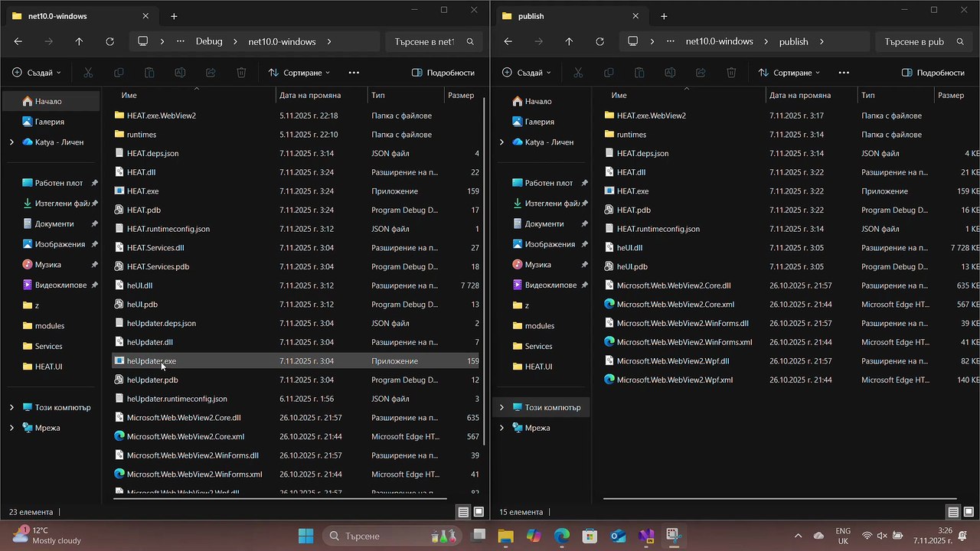The image size is (980, 551).
Task: Click Delete trash icon in publish window toolbar
Action: (731, 73)
